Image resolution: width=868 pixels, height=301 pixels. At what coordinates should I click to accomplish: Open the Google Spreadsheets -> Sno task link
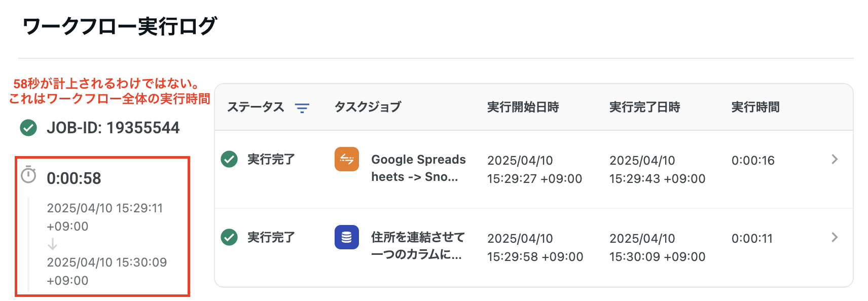point(419,169)
